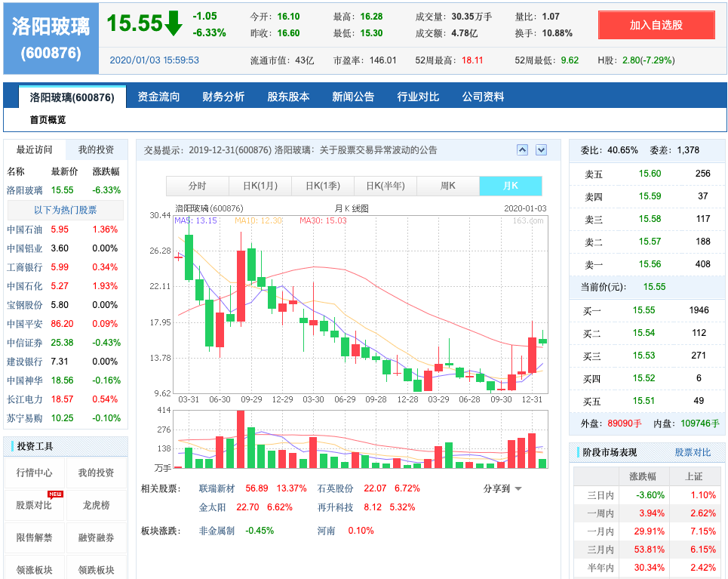728x579 pixels.
Task: Click the 我的投资 investment tool button
Action: click(96, 473)
